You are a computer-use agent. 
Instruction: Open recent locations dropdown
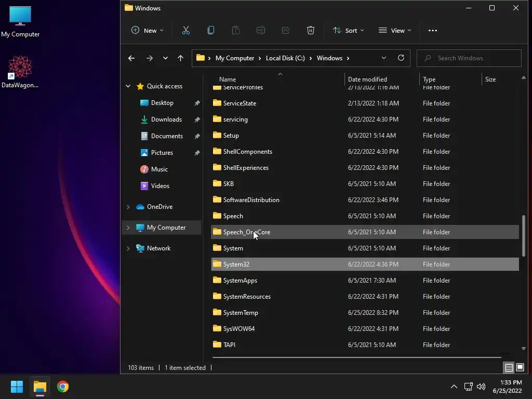pos(165,58)
